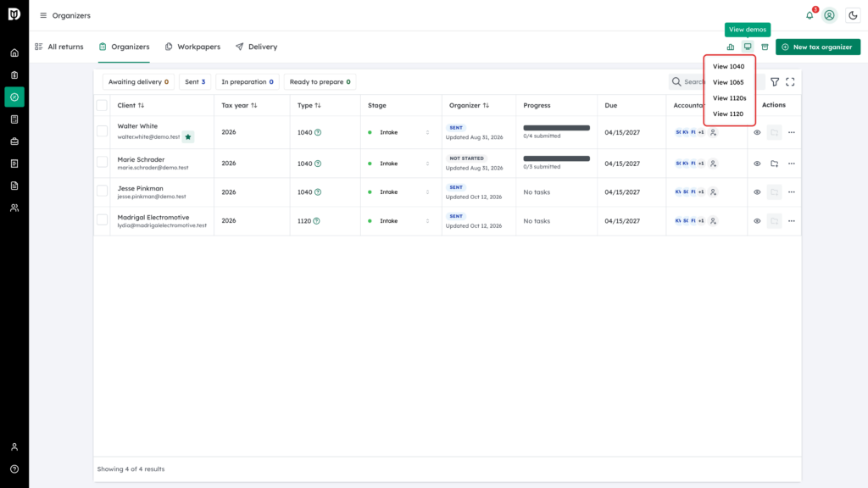Open Stage dropdown for Walter White
The image size is (868, 488).
(399, 132)
